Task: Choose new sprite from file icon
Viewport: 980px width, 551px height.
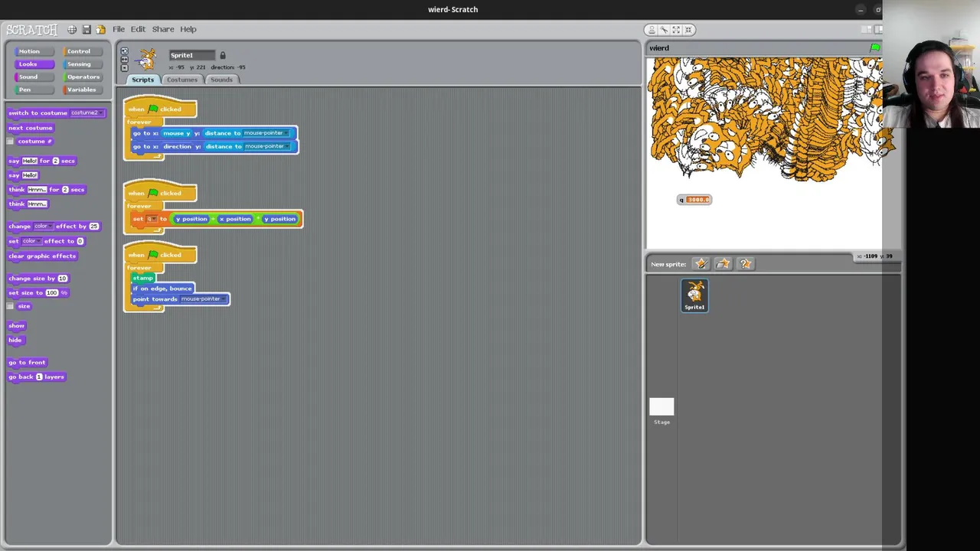Action: point(724,264)
